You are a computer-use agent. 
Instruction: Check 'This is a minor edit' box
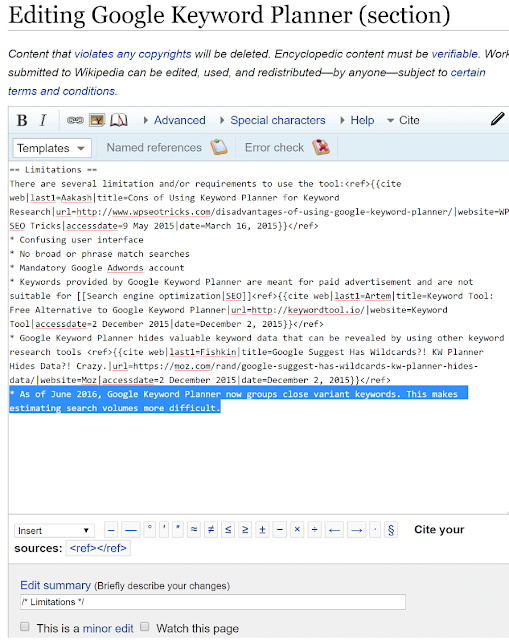coord(25,627)
